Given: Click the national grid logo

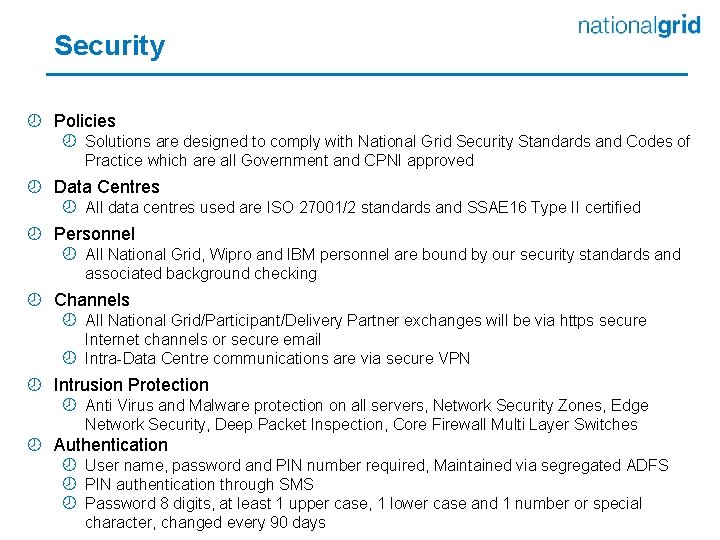Looking at the screenshot, I should click(638, 26).
